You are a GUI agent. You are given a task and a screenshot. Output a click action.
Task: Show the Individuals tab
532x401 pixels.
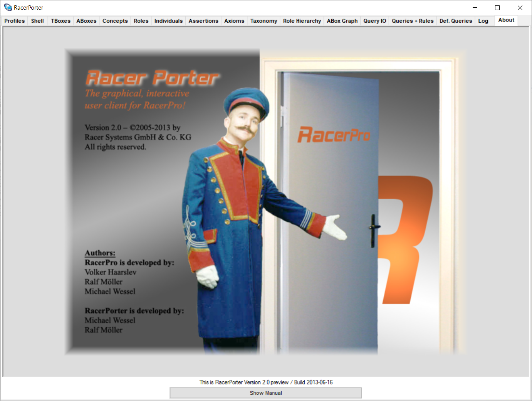tap(168, 21)
